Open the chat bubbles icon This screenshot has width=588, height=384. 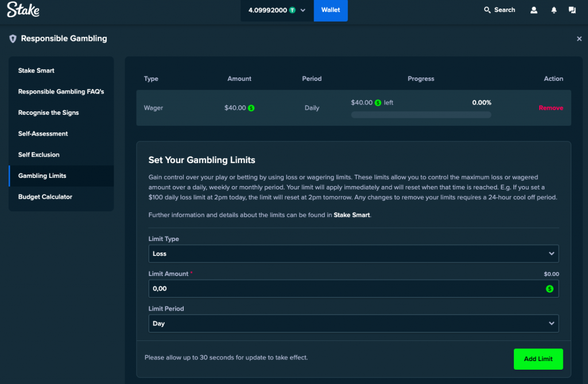tap(572, 10)
